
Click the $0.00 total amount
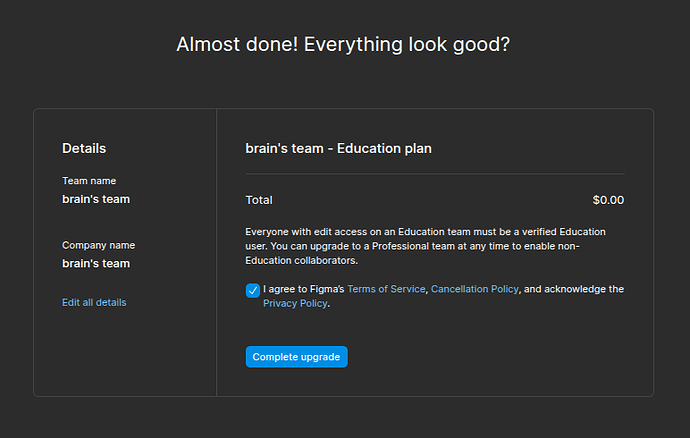tap(608, 200)
